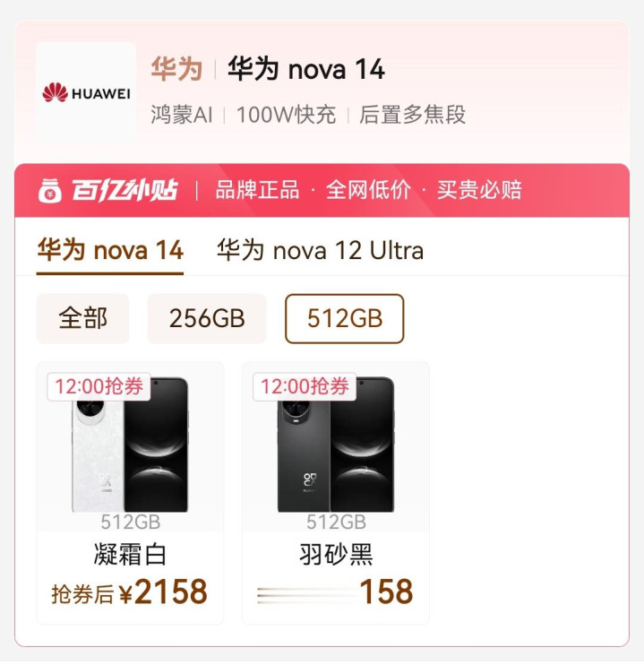Screen dimensions: 644x665
Task: Tap the 百亿补贴 banner logo text
Action: (125, 190)
